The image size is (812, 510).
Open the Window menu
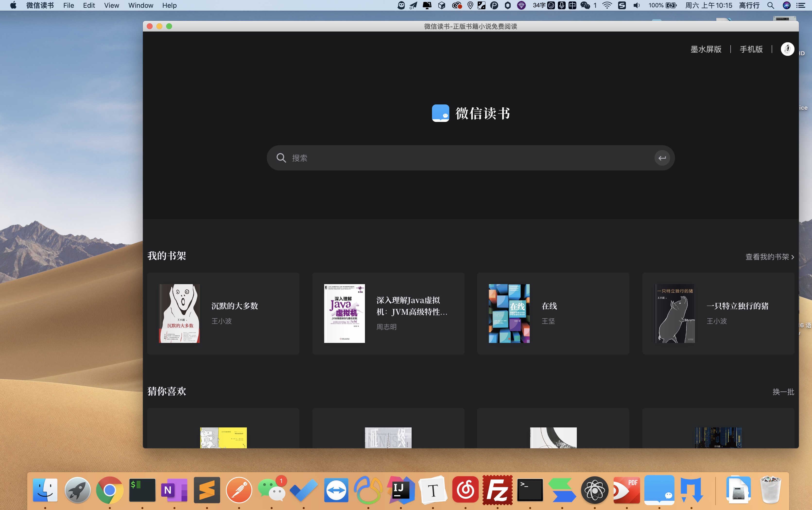(x=141, y=5)
